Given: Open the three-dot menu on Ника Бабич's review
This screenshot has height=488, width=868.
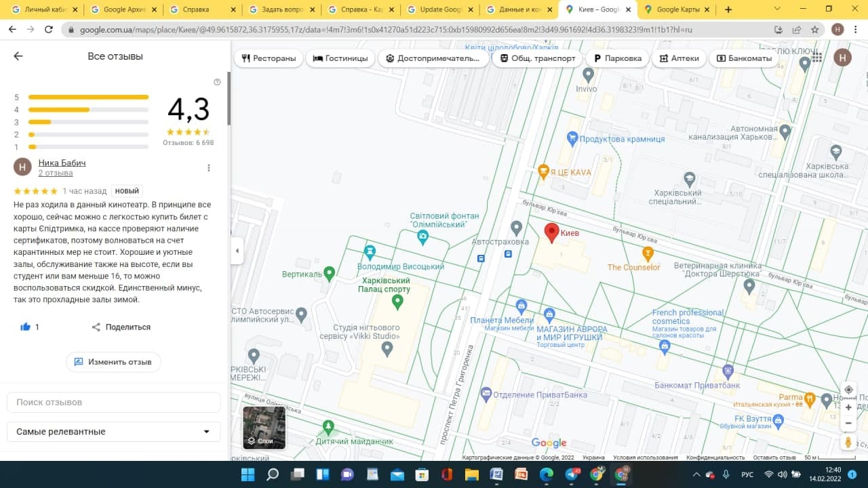Looking at the screenshot, I should click(209, 168).
